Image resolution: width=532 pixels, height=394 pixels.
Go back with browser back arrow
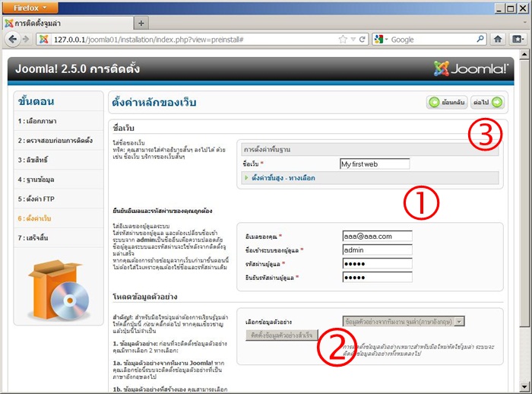pos(12,40)
